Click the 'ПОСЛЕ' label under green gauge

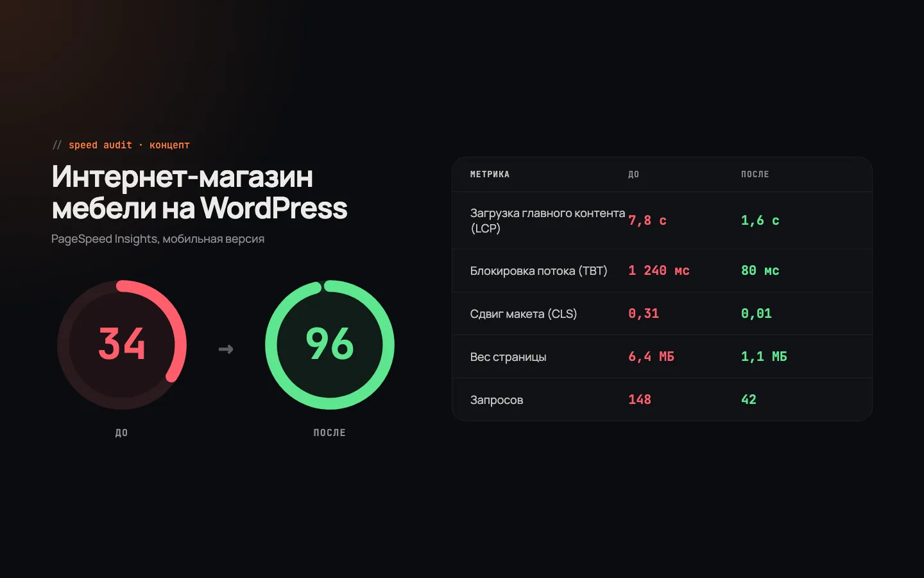pyautogui.click(x=330, y=433)
